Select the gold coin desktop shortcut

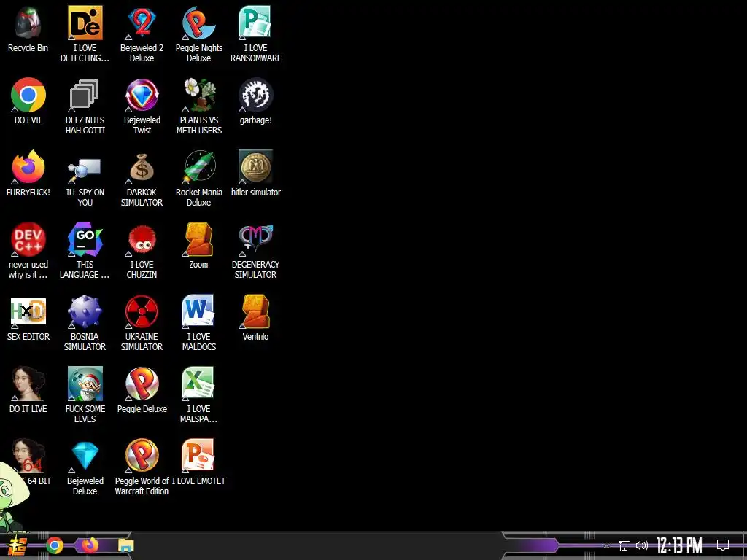coord(256,167)
